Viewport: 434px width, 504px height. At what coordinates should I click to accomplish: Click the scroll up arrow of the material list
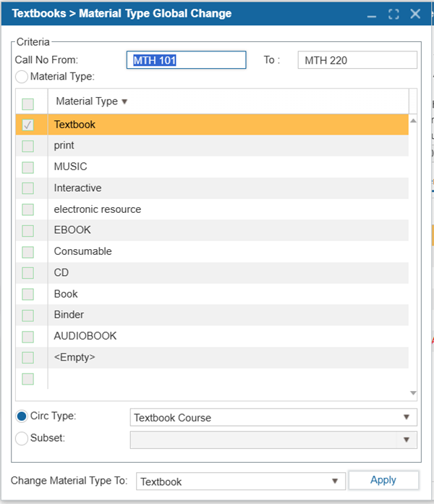(x=413, y=120)
